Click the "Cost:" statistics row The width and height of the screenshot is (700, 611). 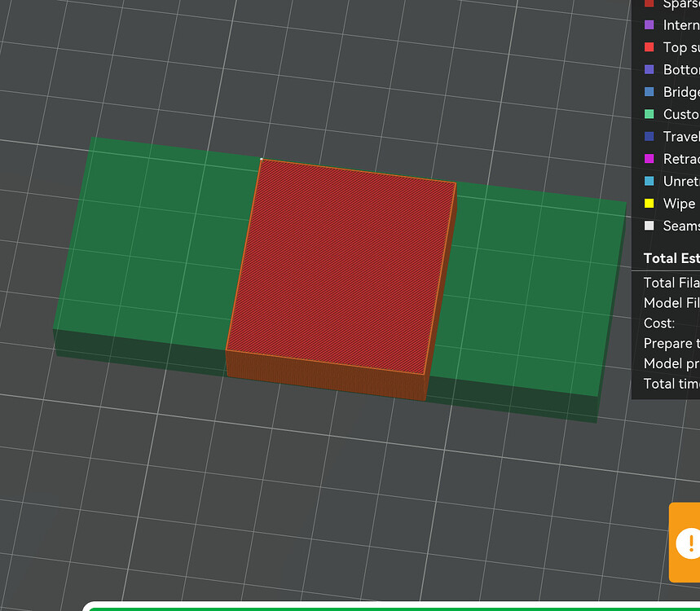coord(659,323)
